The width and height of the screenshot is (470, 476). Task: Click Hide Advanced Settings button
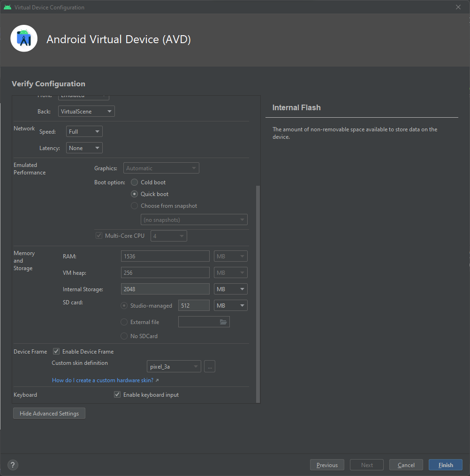49,414
